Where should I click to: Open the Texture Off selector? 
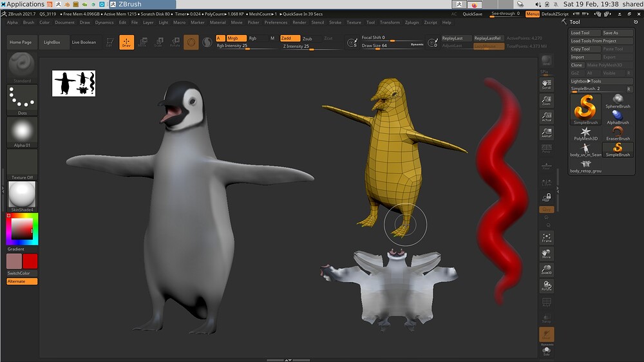point(22,164)
